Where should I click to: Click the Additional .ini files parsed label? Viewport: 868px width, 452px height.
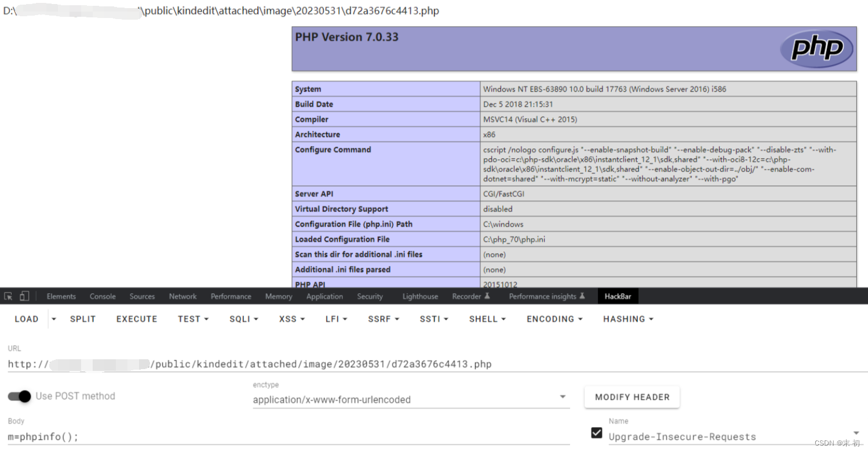pos(342,269)
